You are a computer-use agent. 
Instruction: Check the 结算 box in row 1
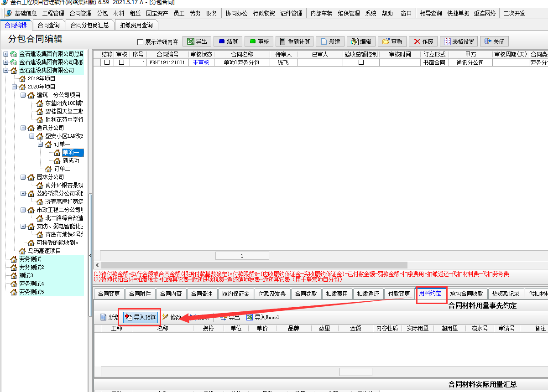coord(107,62)
